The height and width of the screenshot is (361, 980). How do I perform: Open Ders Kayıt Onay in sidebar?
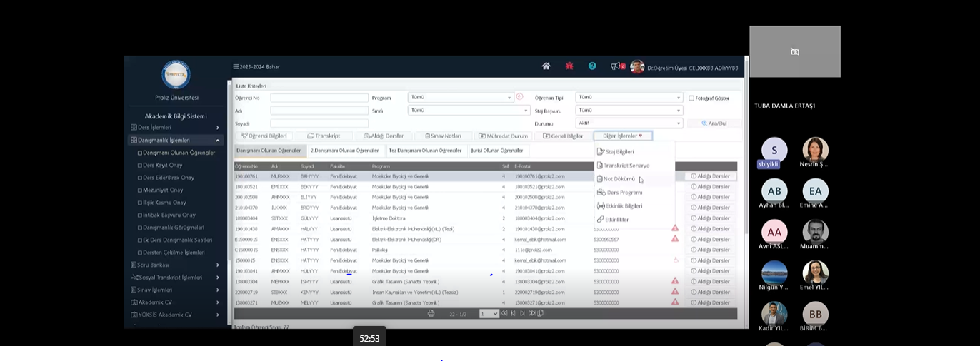163,166
